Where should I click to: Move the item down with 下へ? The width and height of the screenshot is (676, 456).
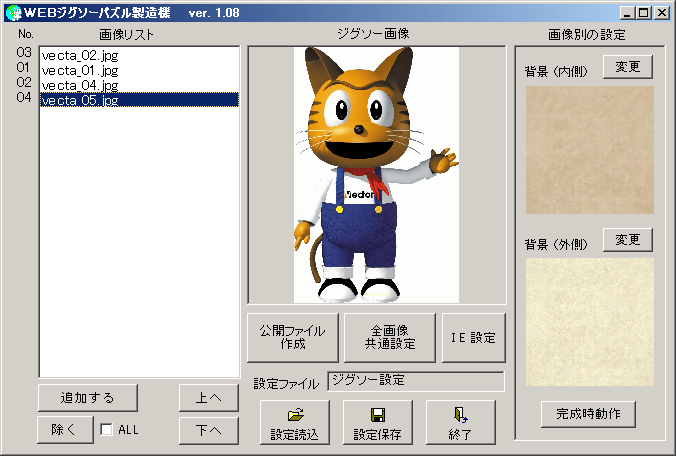209,430
